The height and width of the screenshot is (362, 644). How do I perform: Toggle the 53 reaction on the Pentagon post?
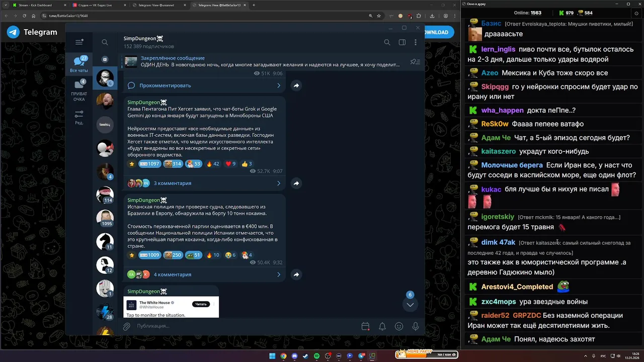pyautogui.click(x=193, y=164)
